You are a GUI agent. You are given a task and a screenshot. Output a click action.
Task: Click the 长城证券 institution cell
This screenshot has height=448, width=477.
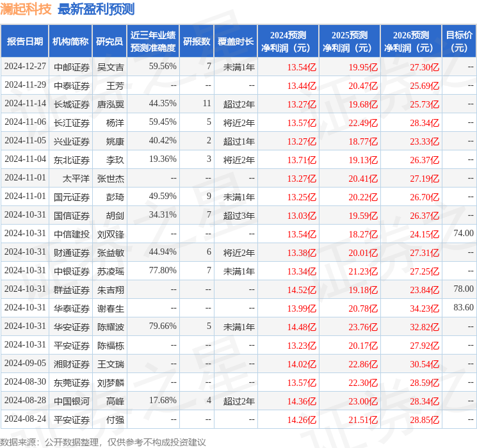coord(72,104)
